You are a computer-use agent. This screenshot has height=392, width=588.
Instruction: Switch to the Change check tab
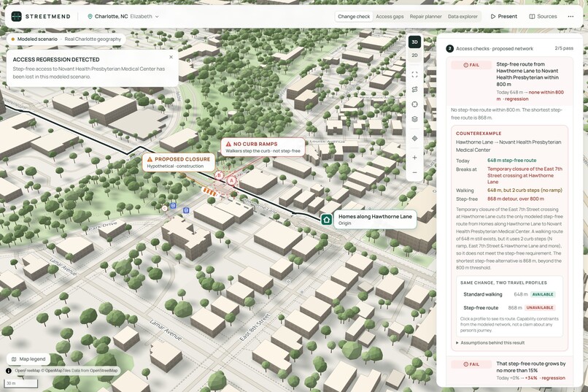click(354, 17)
